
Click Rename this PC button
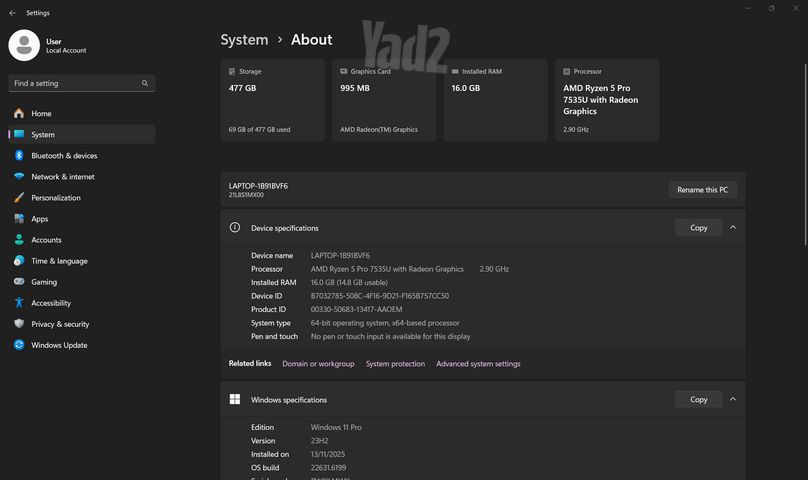click(x=703, y=190)
